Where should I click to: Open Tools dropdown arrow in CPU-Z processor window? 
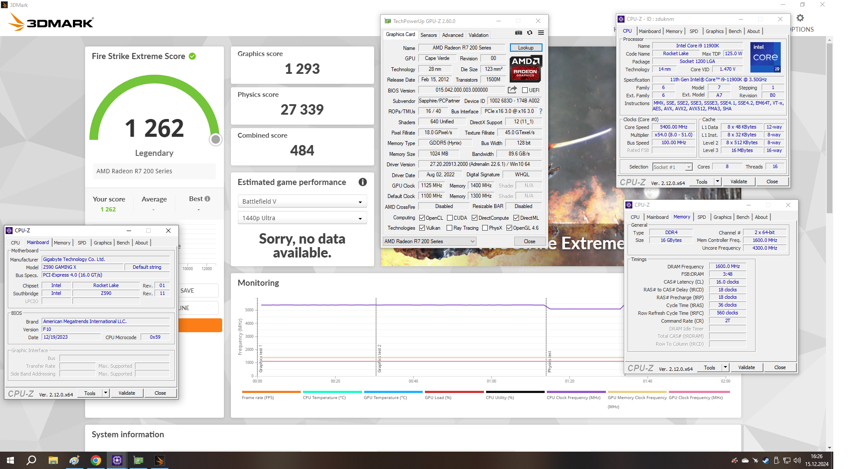click(717, 182)
